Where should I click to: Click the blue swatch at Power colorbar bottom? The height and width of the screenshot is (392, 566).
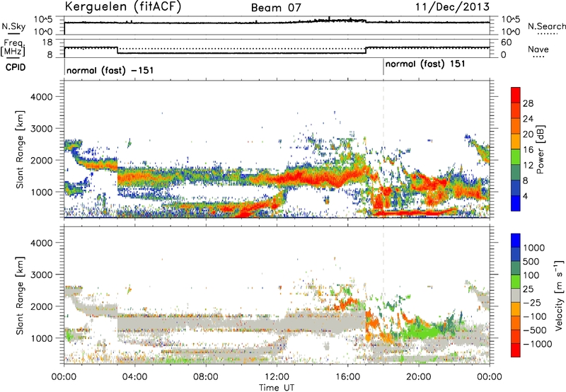coord(516,203)
